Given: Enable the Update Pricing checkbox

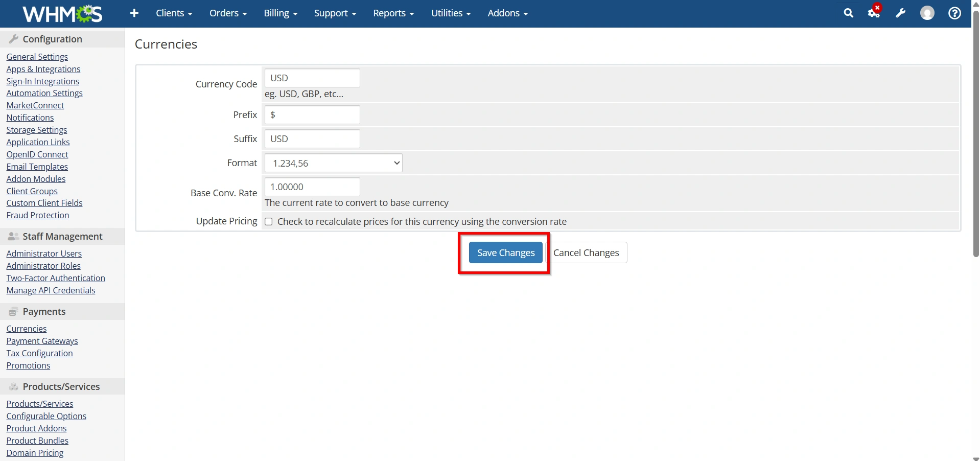Looking at the screenshot, I should coord(268,222).
